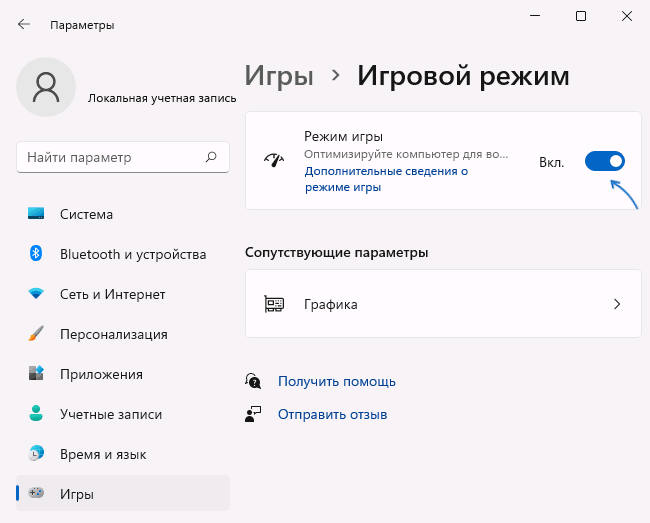
Task: Click the Bluetooth icon in sidebar
Action: pyautogui.click(x=37, y=254)
